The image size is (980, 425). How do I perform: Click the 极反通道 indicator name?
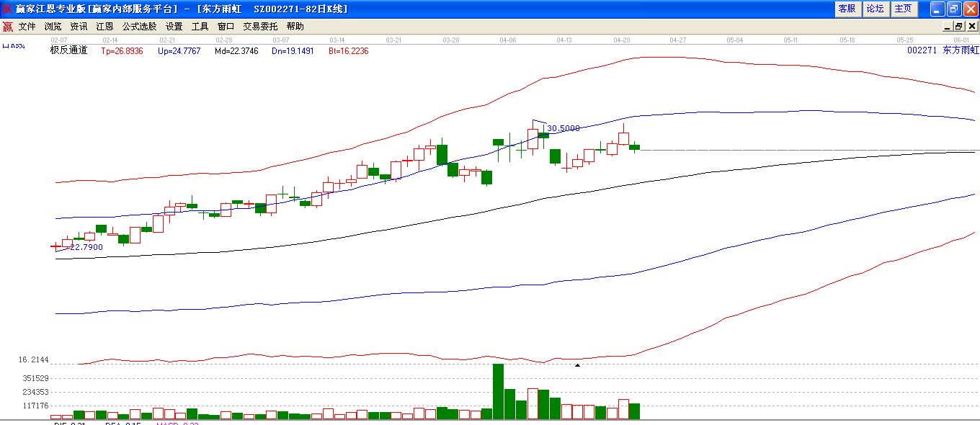(68, 50)
